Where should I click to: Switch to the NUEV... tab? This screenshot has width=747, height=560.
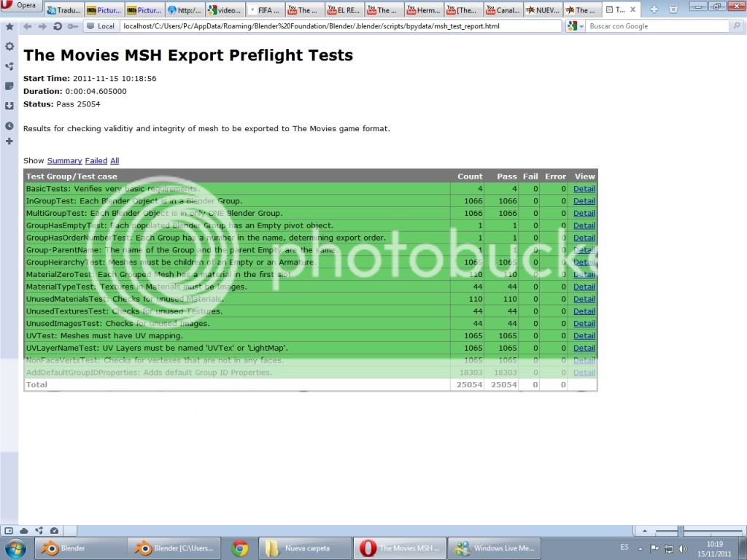pyautogui.click(x=543, y=10)
